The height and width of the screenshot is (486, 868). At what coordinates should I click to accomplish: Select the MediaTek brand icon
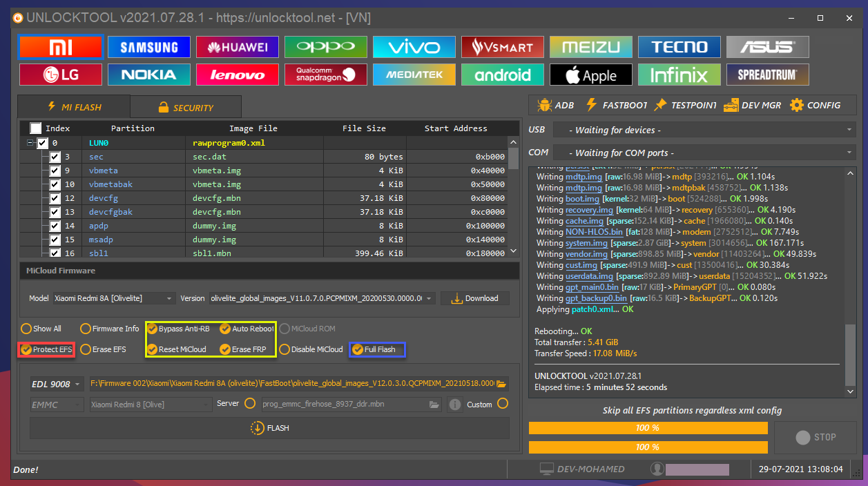pos(414,75)
